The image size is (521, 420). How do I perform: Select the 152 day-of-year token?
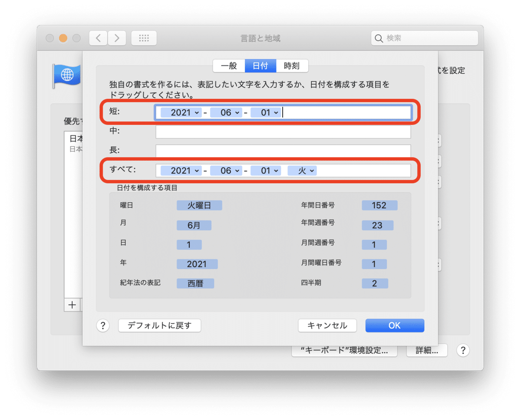pyautogui.click(x=379, y=205)
